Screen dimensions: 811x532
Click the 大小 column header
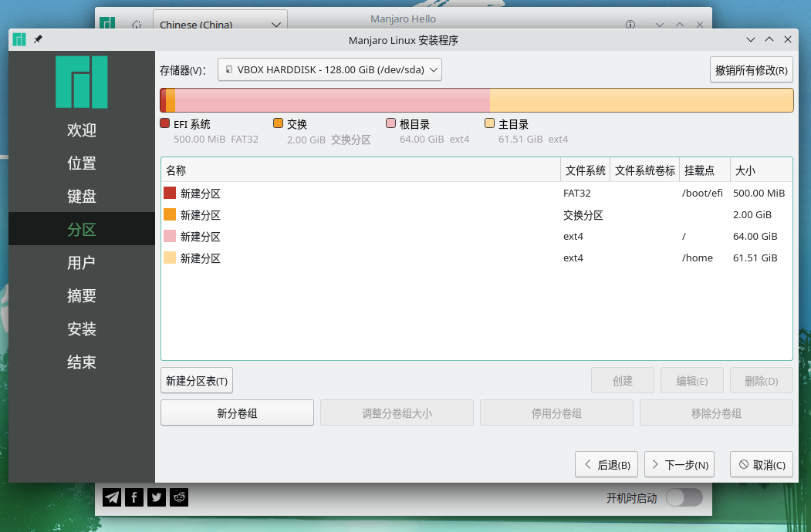click(x=762, y=170)
